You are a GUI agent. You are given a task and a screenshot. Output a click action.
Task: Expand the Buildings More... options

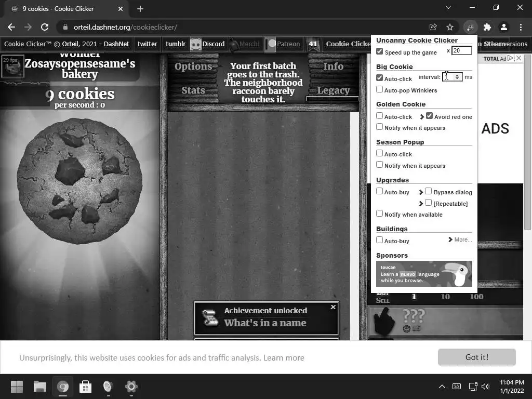(460, 240)
